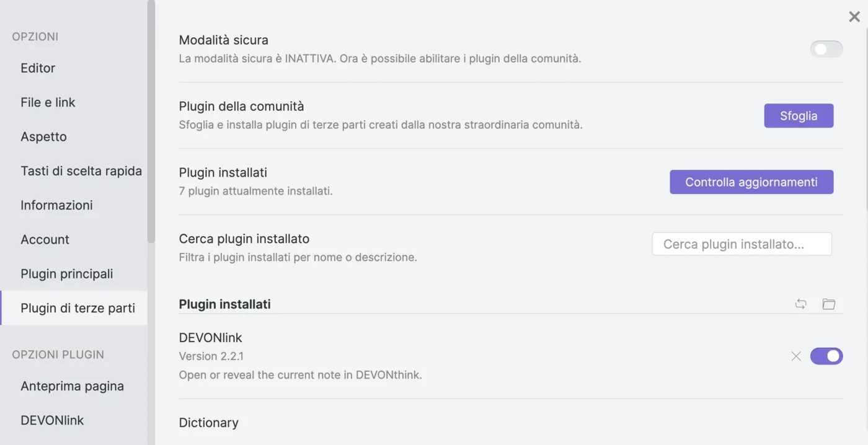Open the Editor settings section
The height and width of the screenshot is (445, 868).
[x=37, y=68]
